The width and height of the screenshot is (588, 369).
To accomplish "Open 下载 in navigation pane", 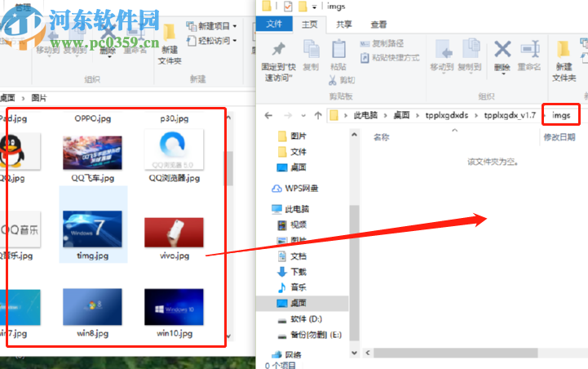I will [x=292, y=271].
